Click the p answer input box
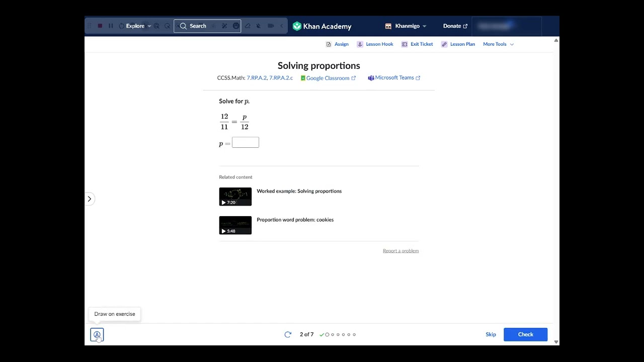 (246, 143)
